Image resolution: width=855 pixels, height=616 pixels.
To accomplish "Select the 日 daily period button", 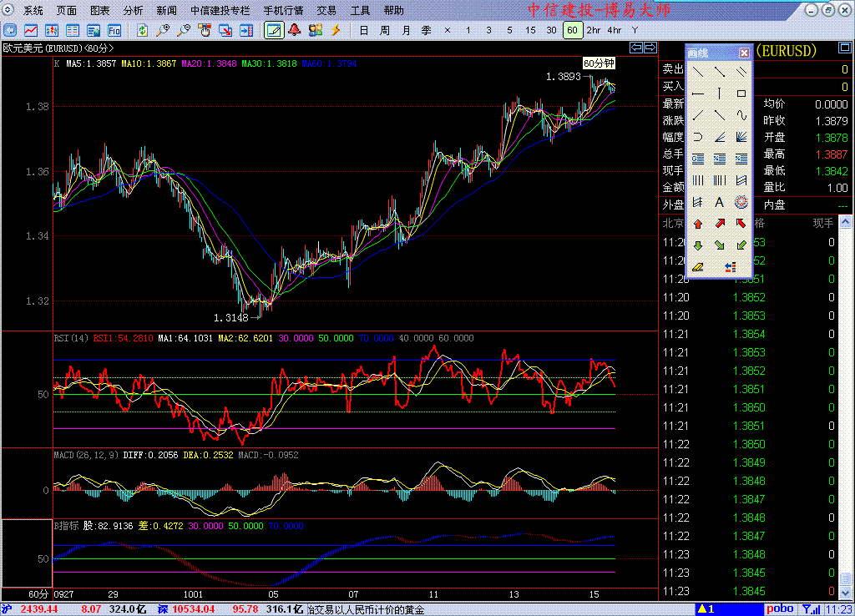I will 363,30.
